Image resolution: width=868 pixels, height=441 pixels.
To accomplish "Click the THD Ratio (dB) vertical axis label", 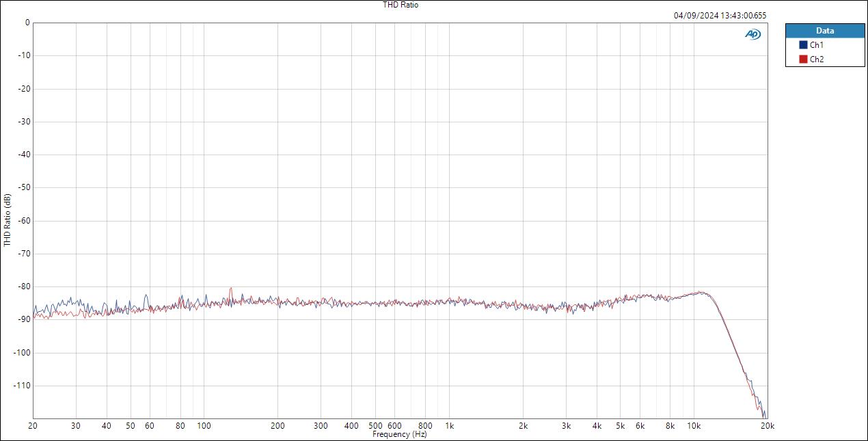I will click(x=7, y=220).
